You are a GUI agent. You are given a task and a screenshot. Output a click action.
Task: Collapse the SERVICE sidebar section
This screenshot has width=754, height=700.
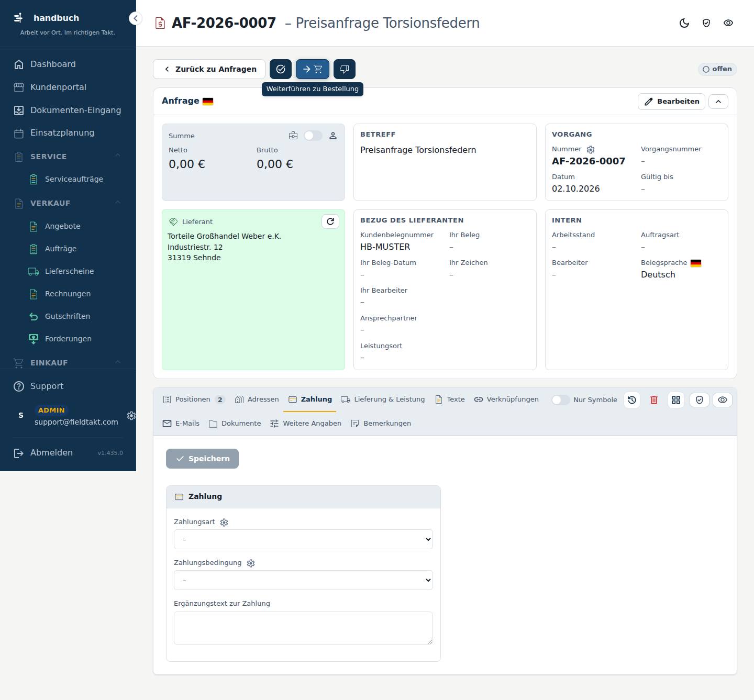tap(68, 157)
